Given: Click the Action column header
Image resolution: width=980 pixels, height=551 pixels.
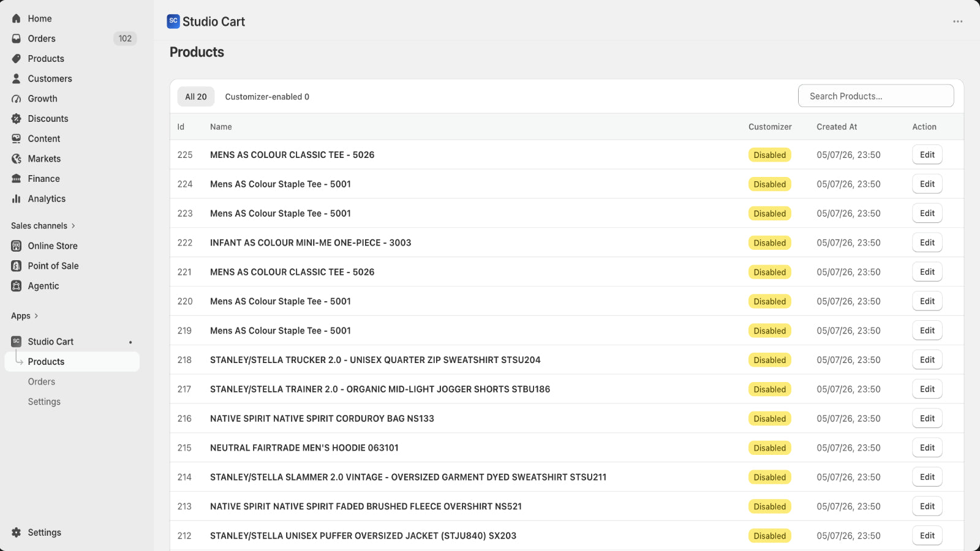Looking at the screenshot, I should tap(924, 127).
